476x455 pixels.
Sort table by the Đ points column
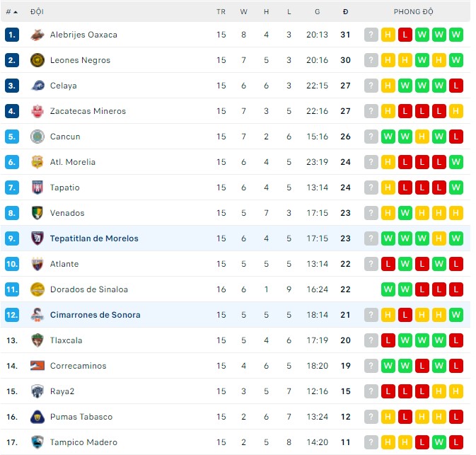[345, 12]
